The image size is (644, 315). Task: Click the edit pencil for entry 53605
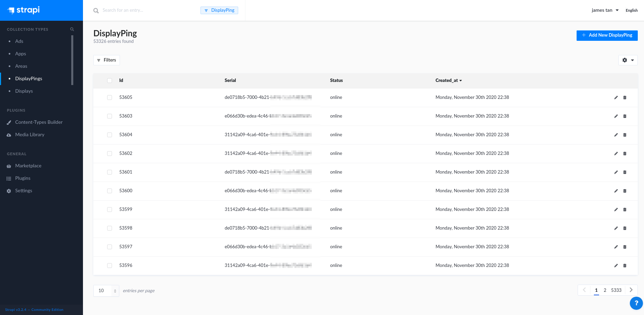pyautogui.click(x=616, y=98)
